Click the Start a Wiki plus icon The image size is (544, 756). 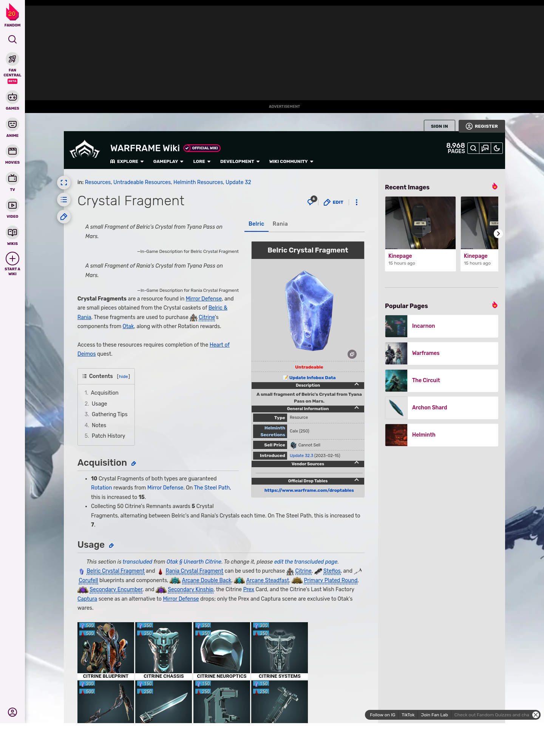coord(12,259)
